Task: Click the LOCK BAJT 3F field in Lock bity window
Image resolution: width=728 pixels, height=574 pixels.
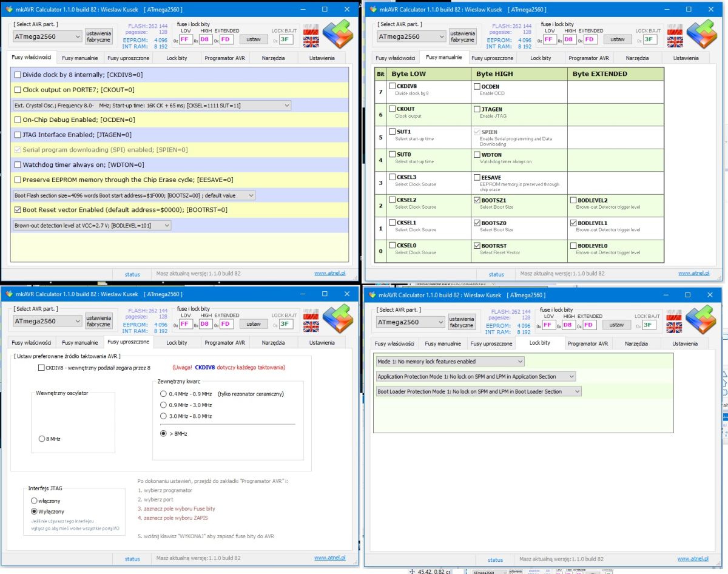Action: (649, 325)
